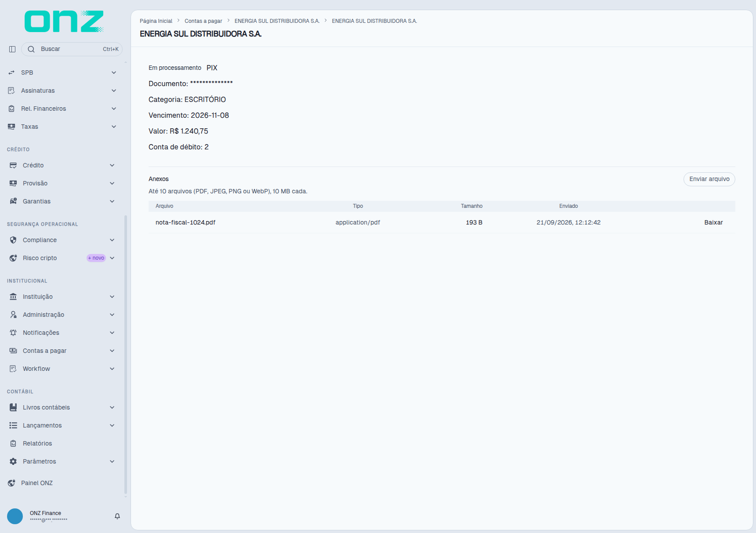Click the Administração user icon
This screenshot has height=533, width=756.
pyautogui.click(x=13, y=315)
